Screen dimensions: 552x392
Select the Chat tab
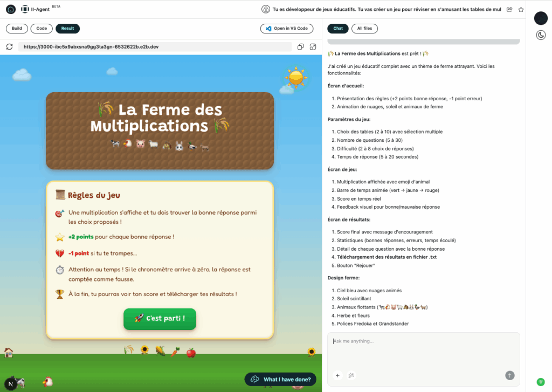pyautogui.click(x=338, y=29)
